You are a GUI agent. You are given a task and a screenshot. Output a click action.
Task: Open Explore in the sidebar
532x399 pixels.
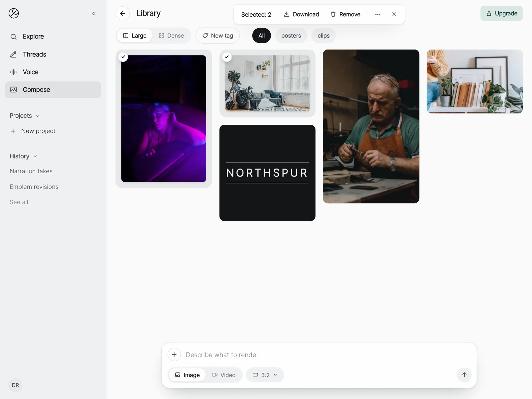click(x=53, y=37)
